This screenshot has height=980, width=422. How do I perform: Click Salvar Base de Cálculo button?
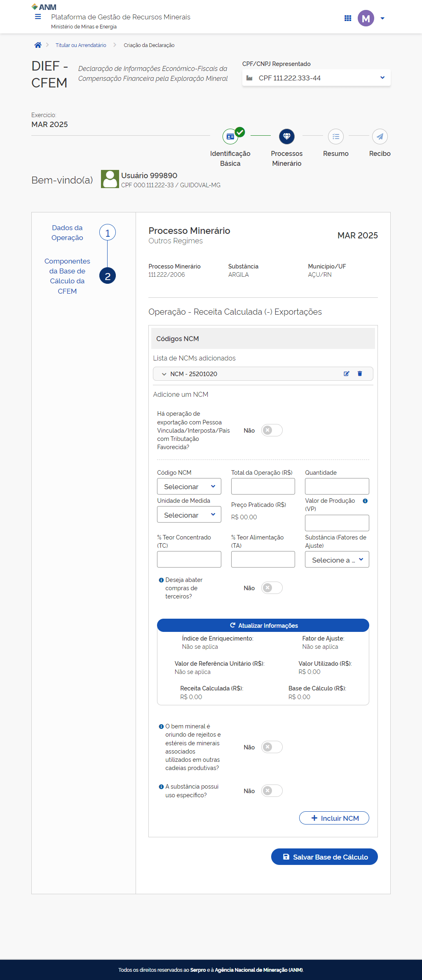coord(324,857)
